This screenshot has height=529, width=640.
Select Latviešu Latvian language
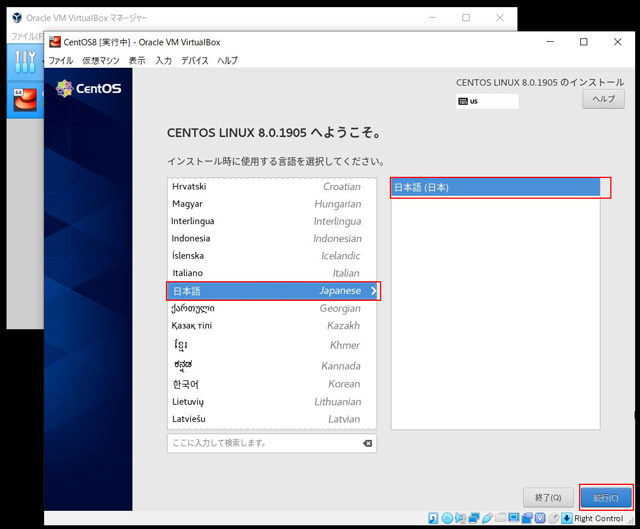(272, 419)
